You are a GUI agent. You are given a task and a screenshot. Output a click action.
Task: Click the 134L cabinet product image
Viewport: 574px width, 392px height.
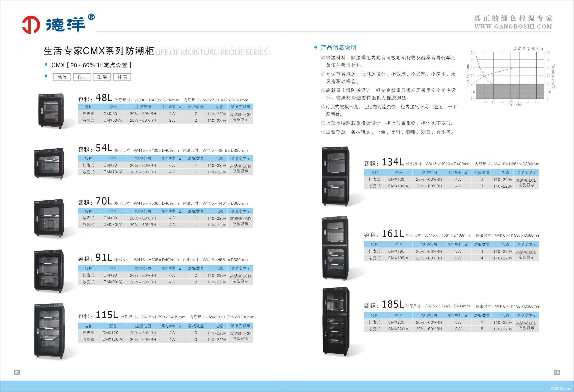click(336, 176)
